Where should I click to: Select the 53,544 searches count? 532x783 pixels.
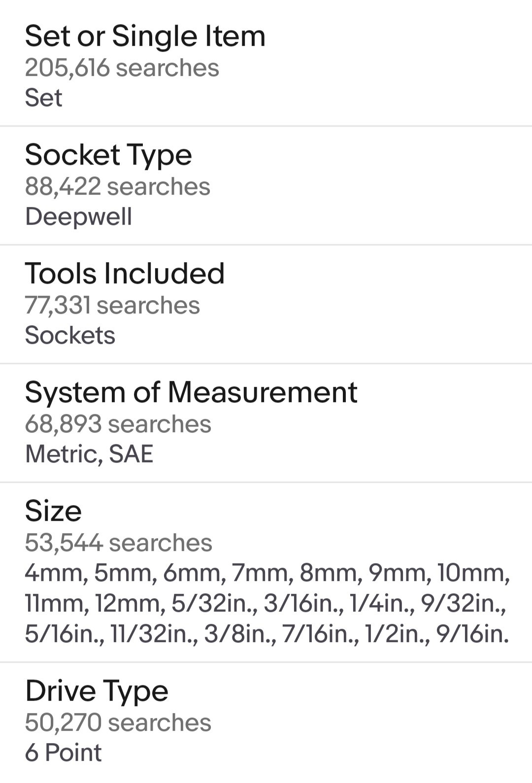(x=119, y=543)
